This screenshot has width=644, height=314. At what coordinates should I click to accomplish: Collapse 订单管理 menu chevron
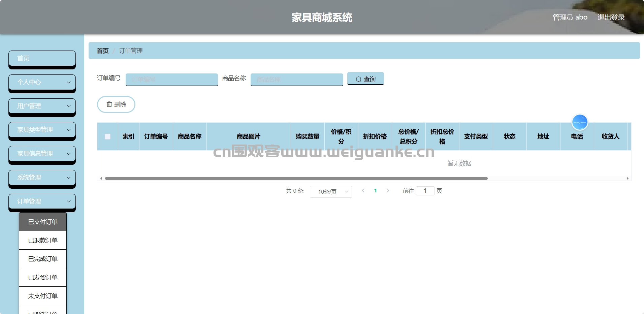point(69,201)
